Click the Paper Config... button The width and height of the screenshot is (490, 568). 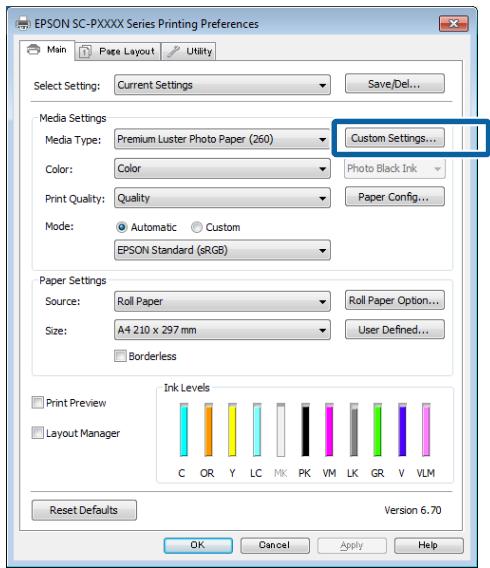coord(394,197)
